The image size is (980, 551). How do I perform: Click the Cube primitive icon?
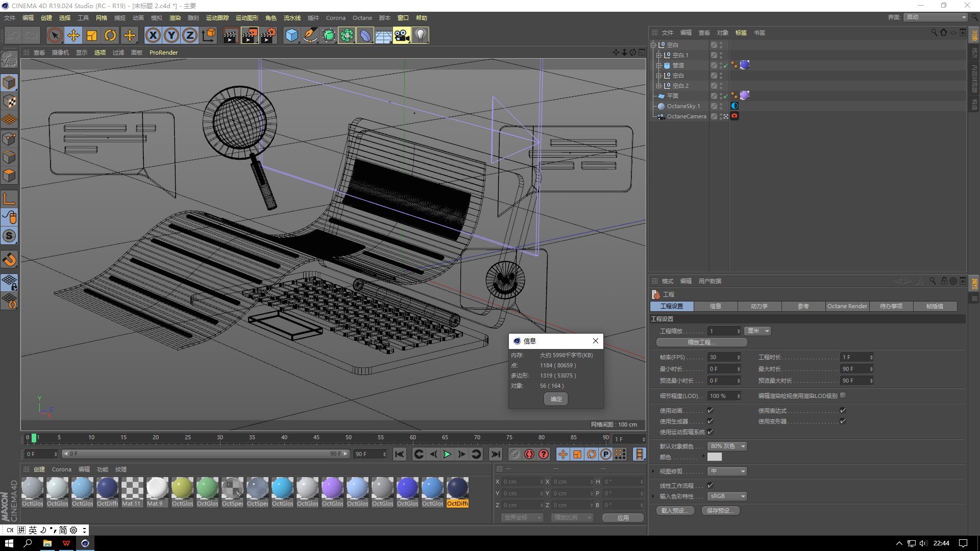(x=291, y=35)
